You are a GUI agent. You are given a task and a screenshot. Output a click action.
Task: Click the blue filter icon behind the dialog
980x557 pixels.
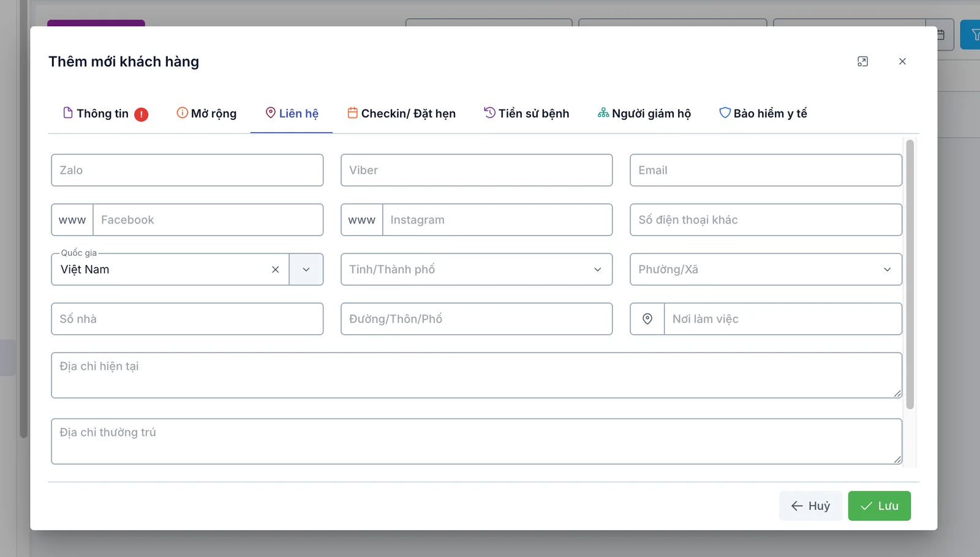974,35
